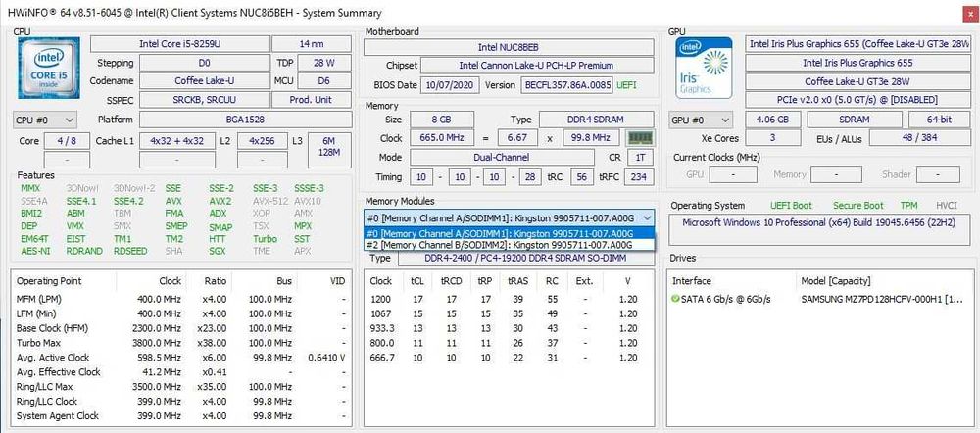This screenshot has height=433, width=980.
Task: Click the 665.0 MHz memory clock field
Action: pyautogui.click(x=442, y=138)
